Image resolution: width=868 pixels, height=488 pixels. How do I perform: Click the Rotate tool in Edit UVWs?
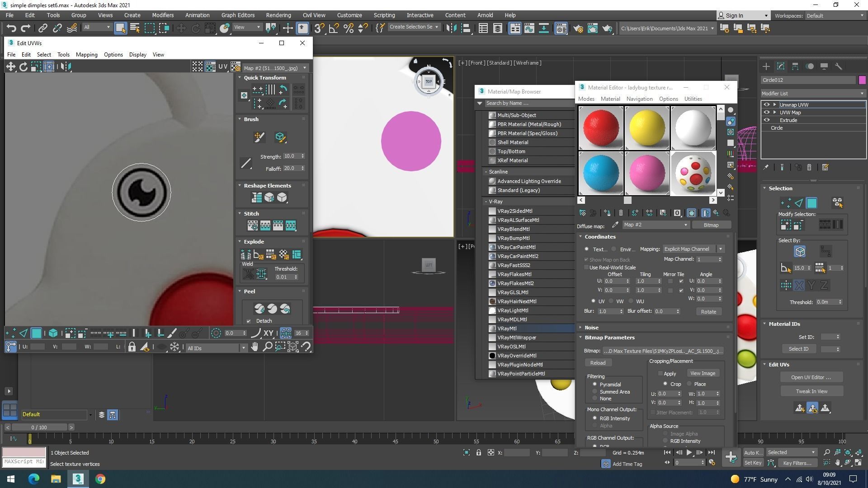coord(23,67)
